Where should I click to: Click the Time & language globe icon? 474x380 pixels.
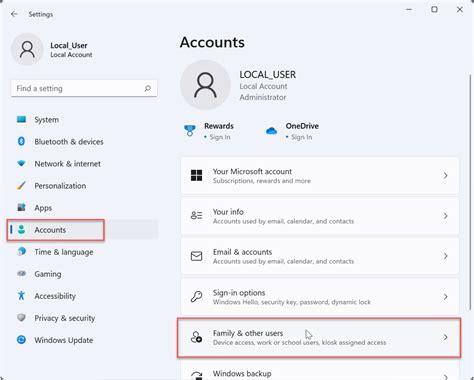pyautogui.click(x=21, y=251)
